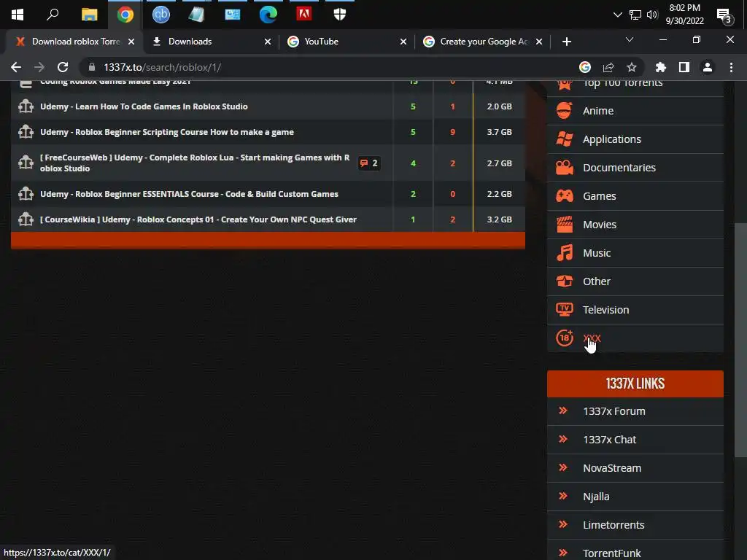Open Windows Start menu

point(18,15)
